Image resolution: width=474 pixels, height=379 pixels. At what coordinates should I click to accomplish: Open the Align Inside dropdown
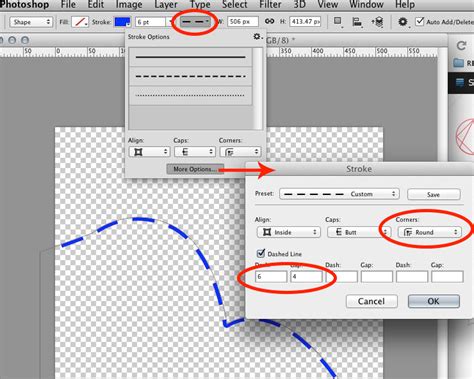289,232
